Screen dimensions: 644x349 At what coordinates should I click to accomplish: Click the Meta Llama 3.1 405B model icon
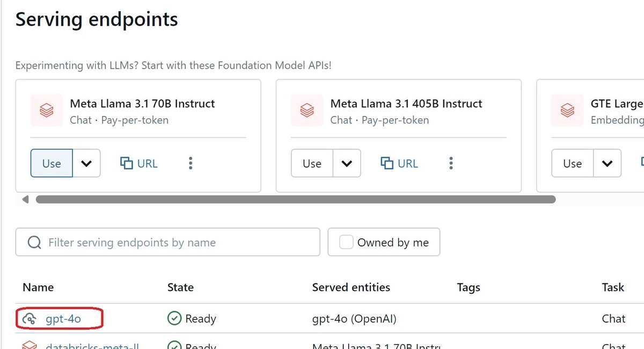click(306, 110)
